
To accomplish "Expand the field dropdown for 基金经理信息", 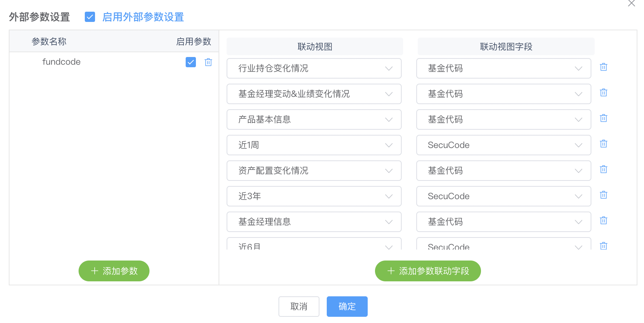I will [578, 222].
